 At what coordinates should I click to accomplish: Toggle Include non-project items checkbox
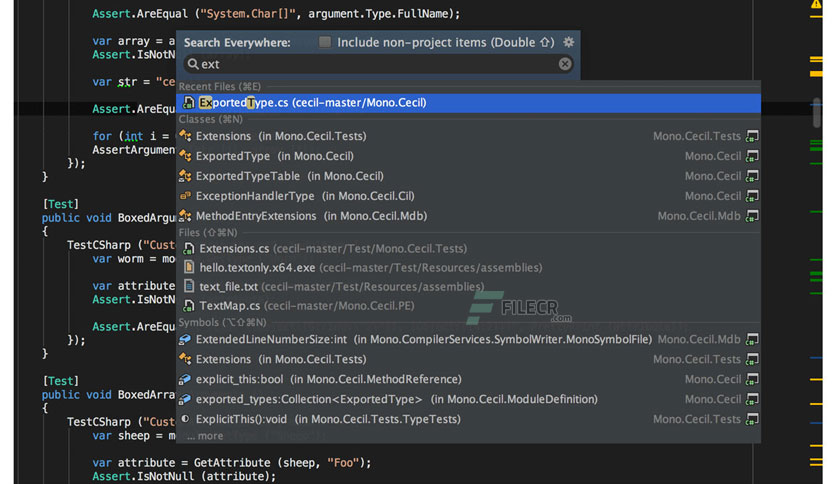click(325, 42)
